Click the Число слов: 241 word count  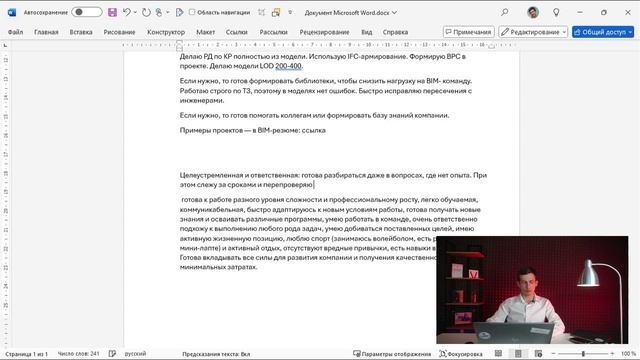[x=78, y=354]
